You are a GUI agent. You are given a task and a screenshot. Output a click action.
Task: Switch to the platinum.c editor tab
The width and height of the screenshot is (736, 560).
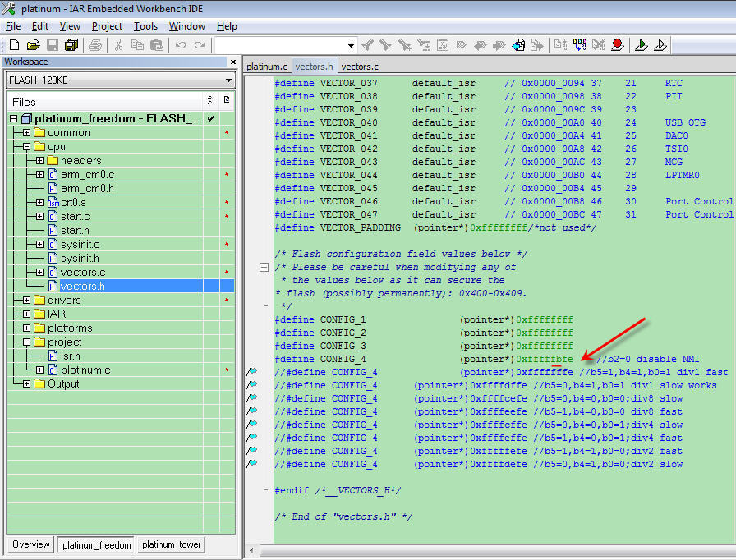267,67
